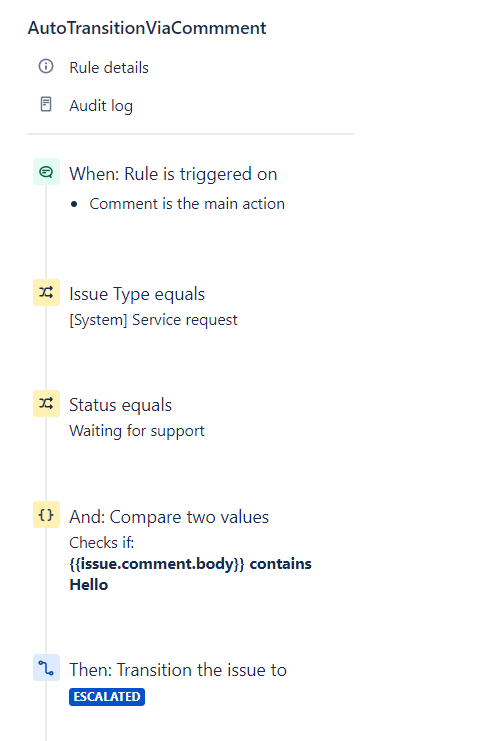The width and height of the screenshot is (488, 741).
Task: Click the '{{issue.comment.body}} contains Hello' expression
Action: coord(190,574)
